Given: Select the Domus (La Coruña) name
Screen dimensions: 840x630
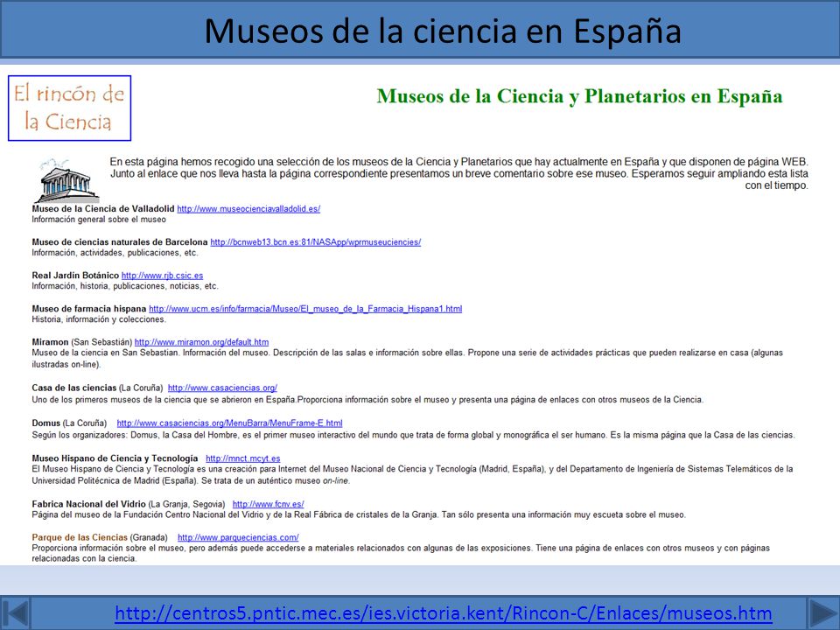Looking at the screenshot, I should pos(69,423).
